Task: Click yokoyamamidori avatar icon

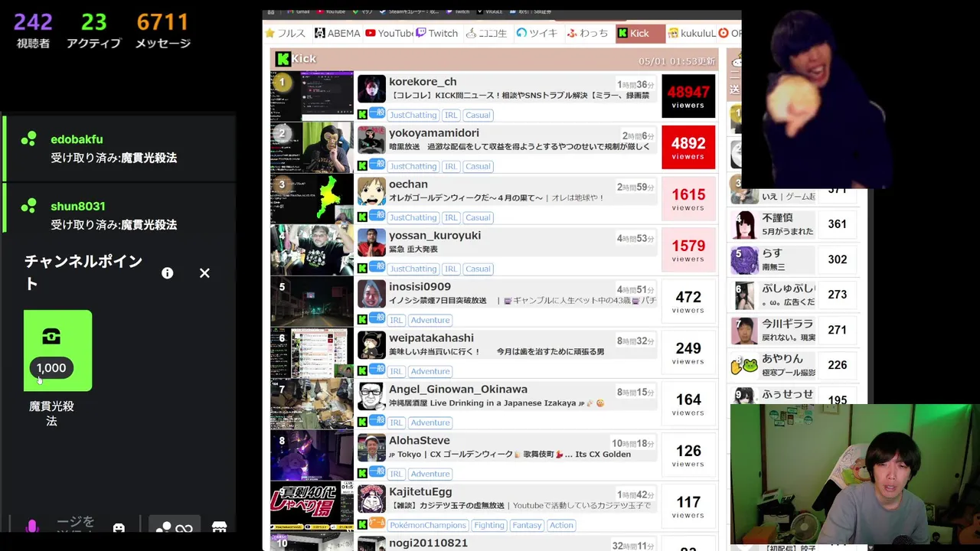Action: [x=371, y=140]
